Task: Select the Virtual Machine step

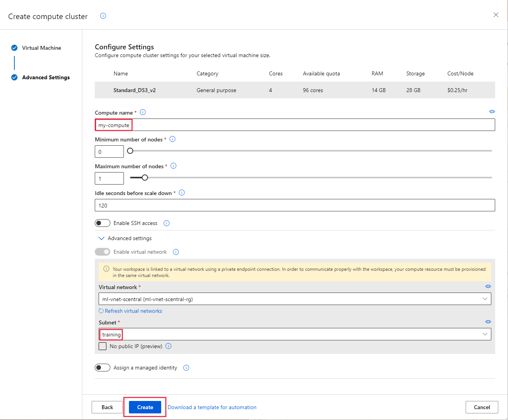Action: [42, 48]
